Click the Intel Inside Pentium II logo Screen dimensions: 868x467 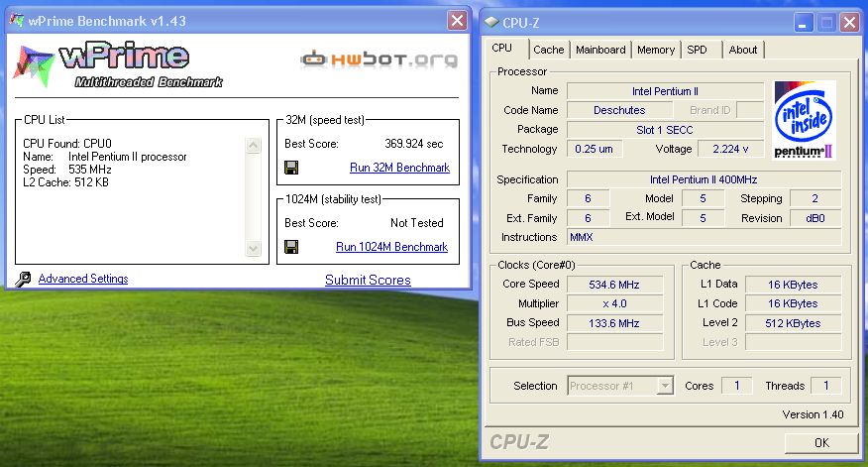click(x=804, y=120)
